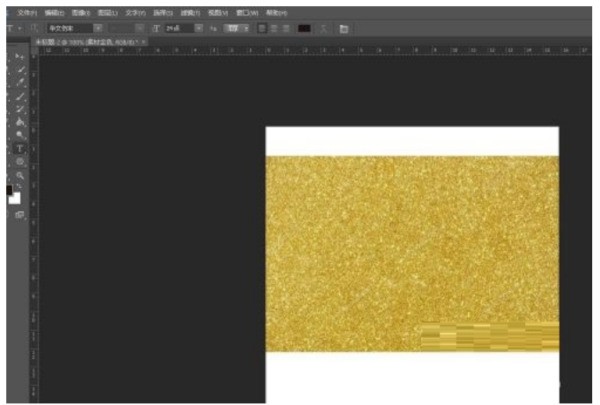Expand the font size dropdown
Screen dimensions: 600x405
(199, 28)
